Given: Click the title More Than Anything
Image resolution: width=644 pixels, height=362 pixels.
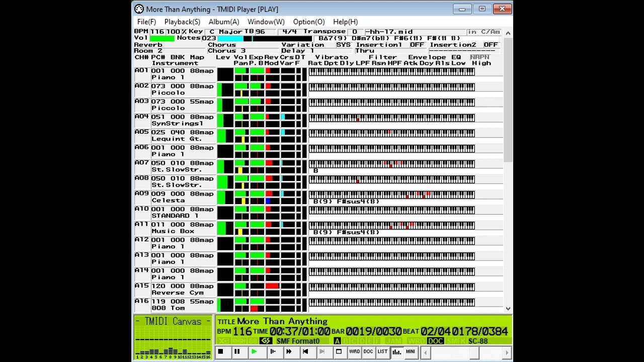Looking at the screenshot, I should click(282, 321).
